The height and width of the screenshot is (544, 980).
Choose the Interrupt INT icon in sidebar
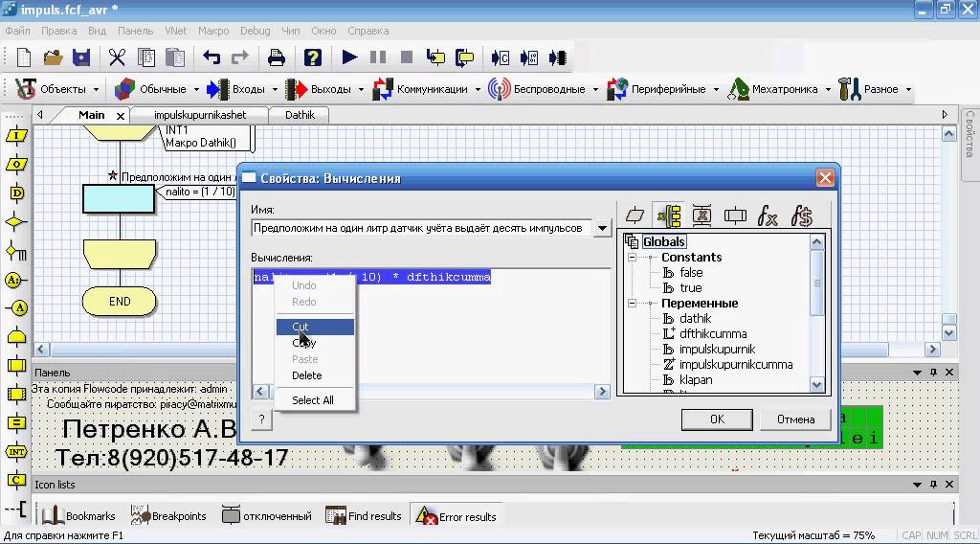coord(16,451)
